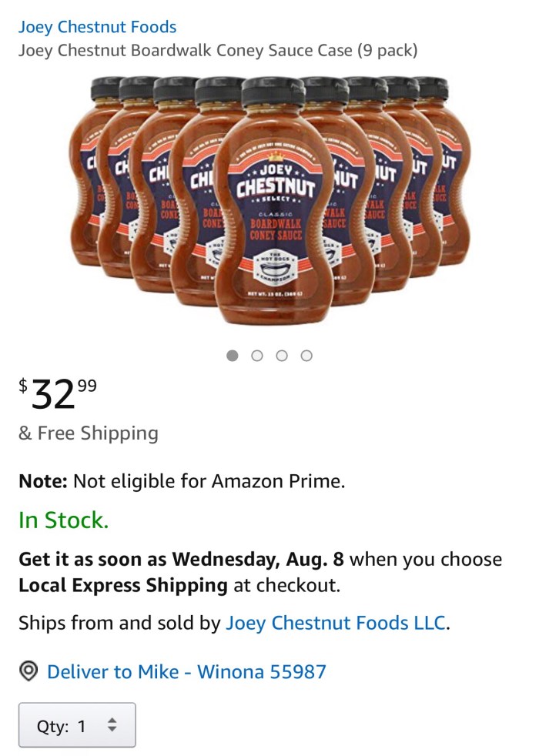Image resolution: width=539 pixels, height=756 pixels.
Task: Click the Qty up-down arrows icon
Action: tap(112, 724)
